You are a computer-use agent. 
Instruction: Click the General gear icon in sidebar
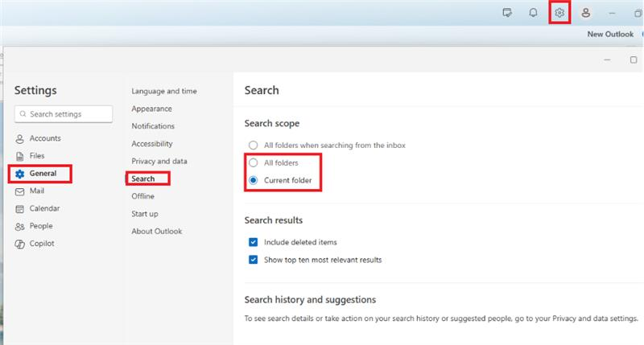tap(19, 174)
